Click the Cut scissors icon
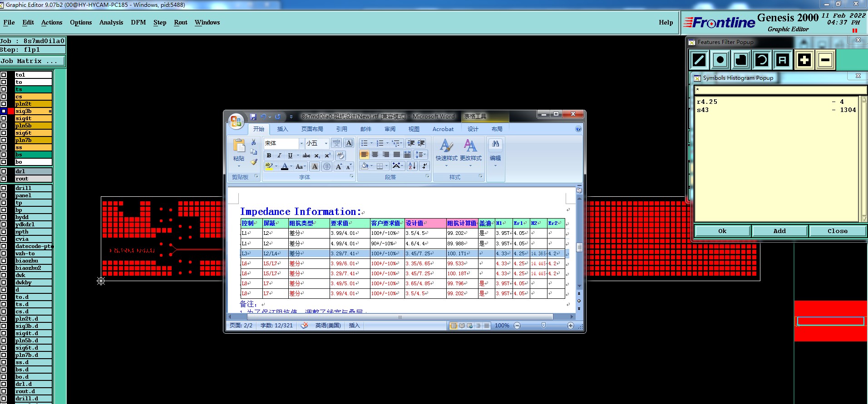Screen dimensions: 868x404 [x=254, y=142]
